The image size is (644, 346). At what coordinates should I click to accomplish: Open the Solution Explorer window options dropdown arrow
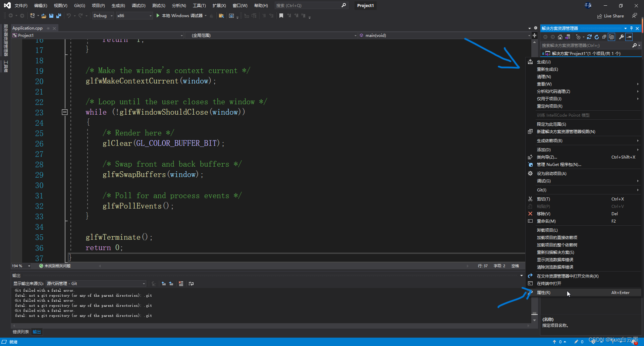(x=626, y=28)
